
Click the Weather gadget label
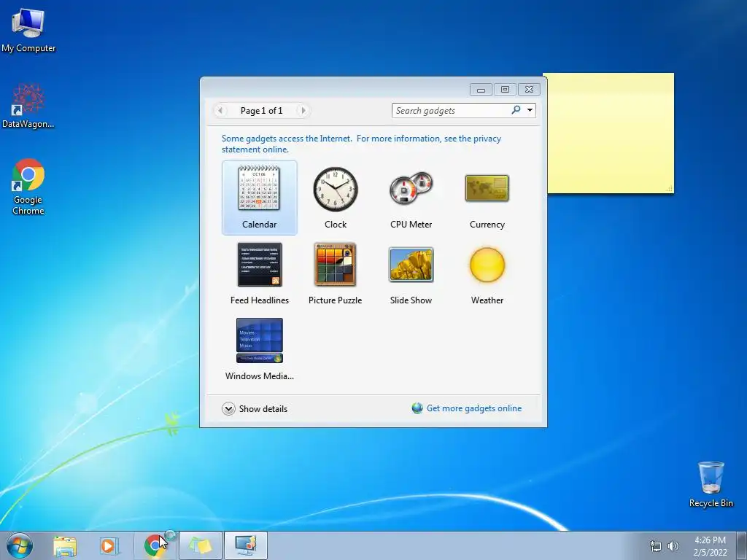(x=487, y=300)
